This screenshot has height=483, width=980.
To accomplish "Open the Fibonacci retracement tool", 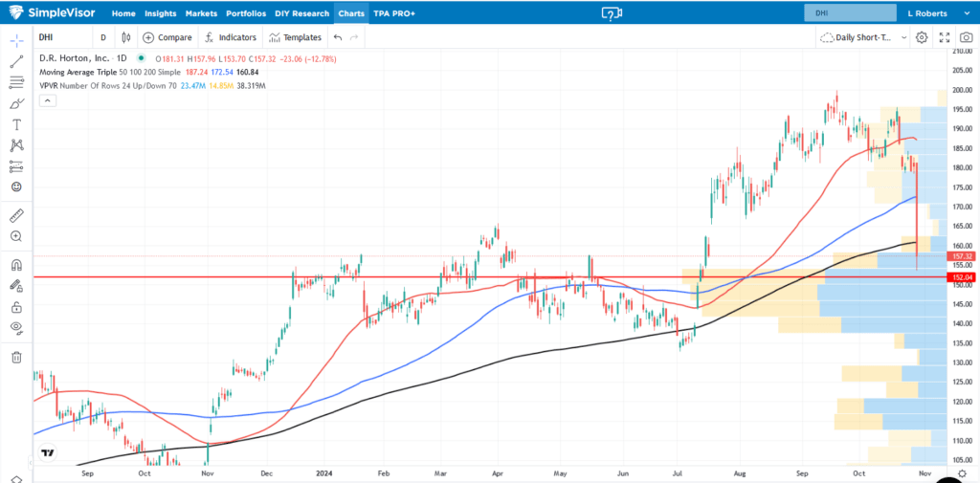I will [x=16, y=82].
